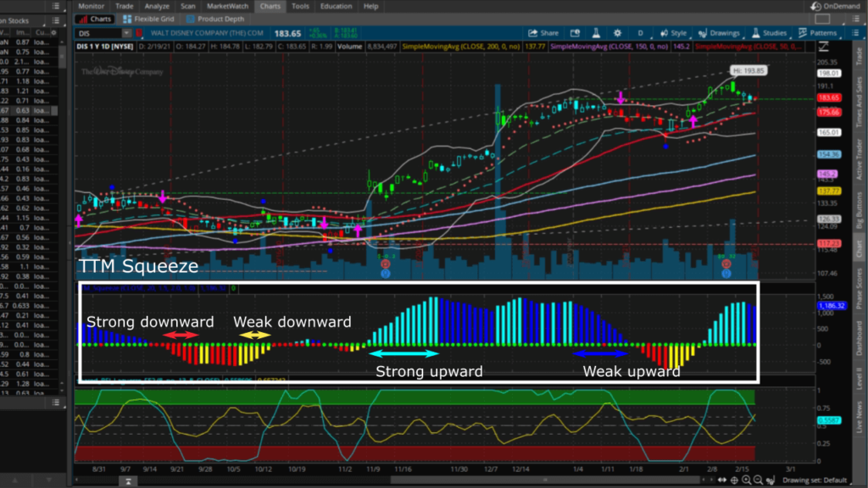Open Dashboard side tab

coord(860,339)
